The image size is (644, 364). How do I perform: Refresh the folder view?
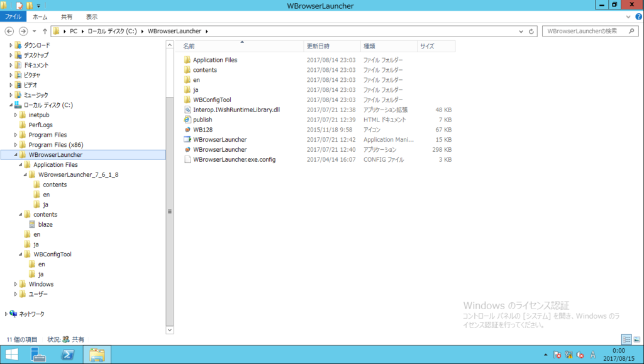pyautogui.click(x=531, y=31)
